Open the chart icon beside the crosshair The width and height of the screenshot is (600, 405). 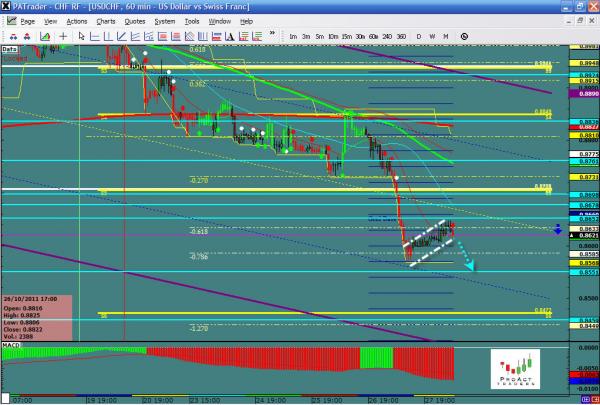coord(43,36)
